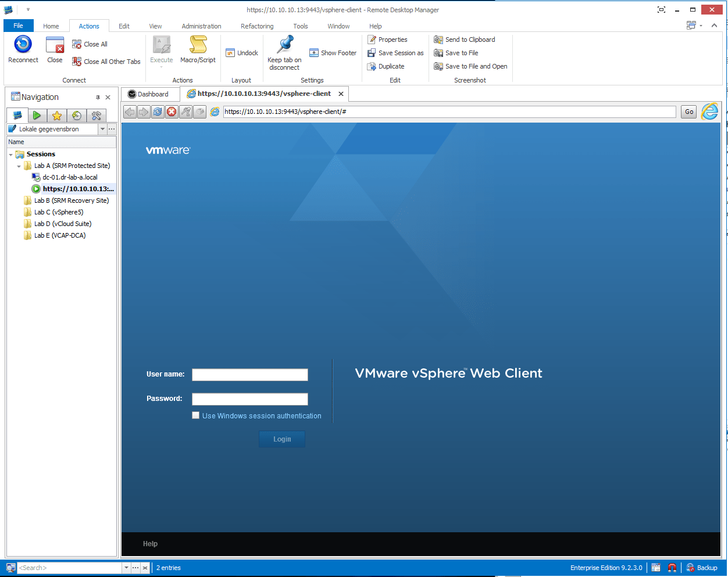
Task: Click the Login button
Action: (x=282, y=439)
